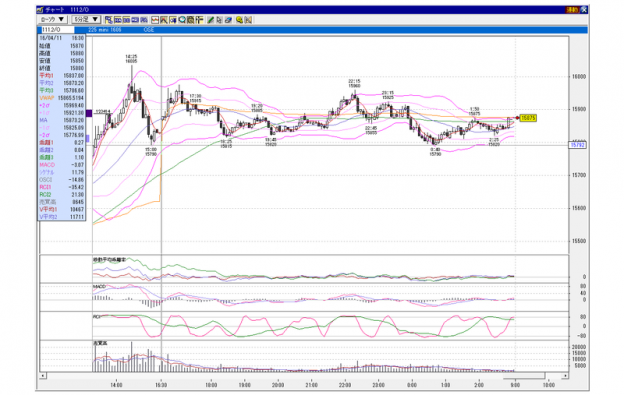The height and width of the screenshot is (395, 624).
Task: Select the eraser tool icon
Action: tap(228, 20)
